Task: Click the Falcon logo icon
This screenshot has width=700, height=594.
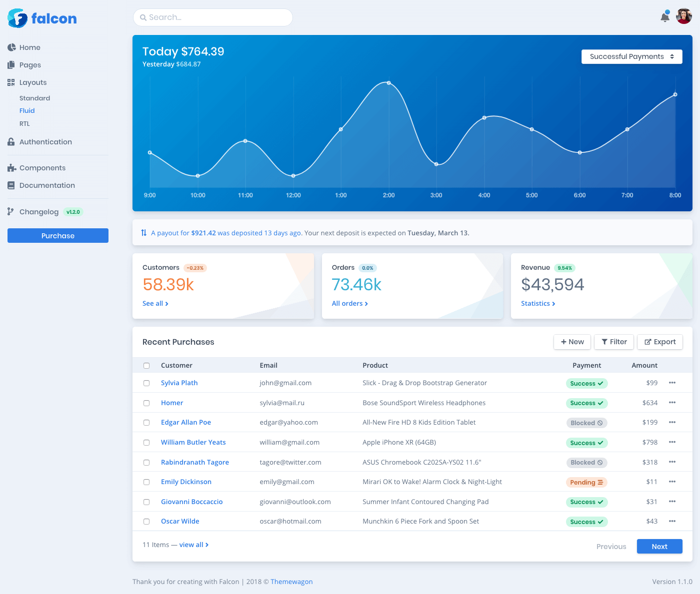Action: pos(17,18)
